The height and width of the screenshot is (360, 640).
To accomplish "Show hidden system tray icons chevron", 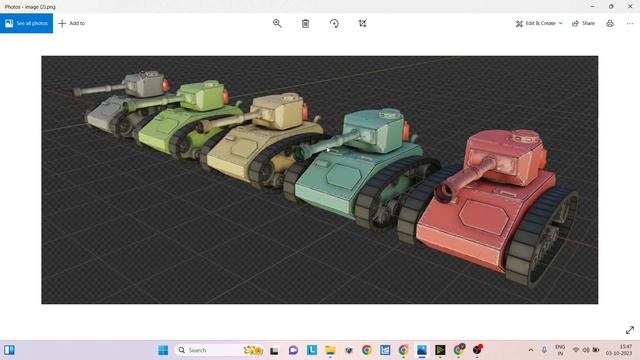I will (x=531, y=350).
